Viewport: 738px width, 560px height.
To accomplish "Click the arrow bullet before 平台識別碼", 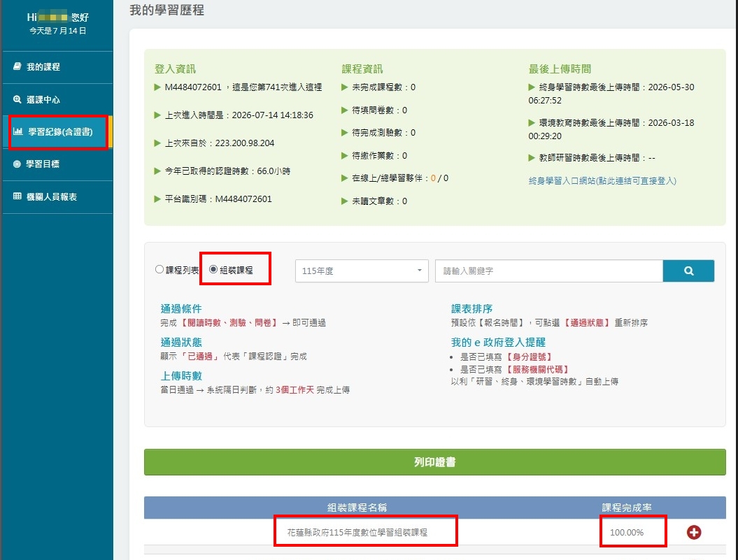I will pyautogui.click(x=157, y=199).
